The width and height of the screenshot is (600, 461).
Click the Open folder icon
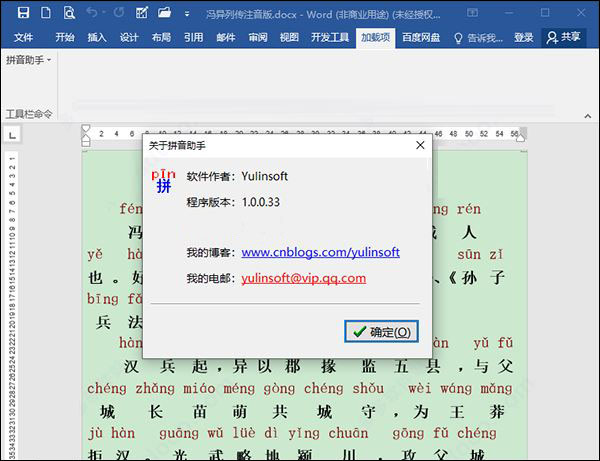click(x=165, y=13)
